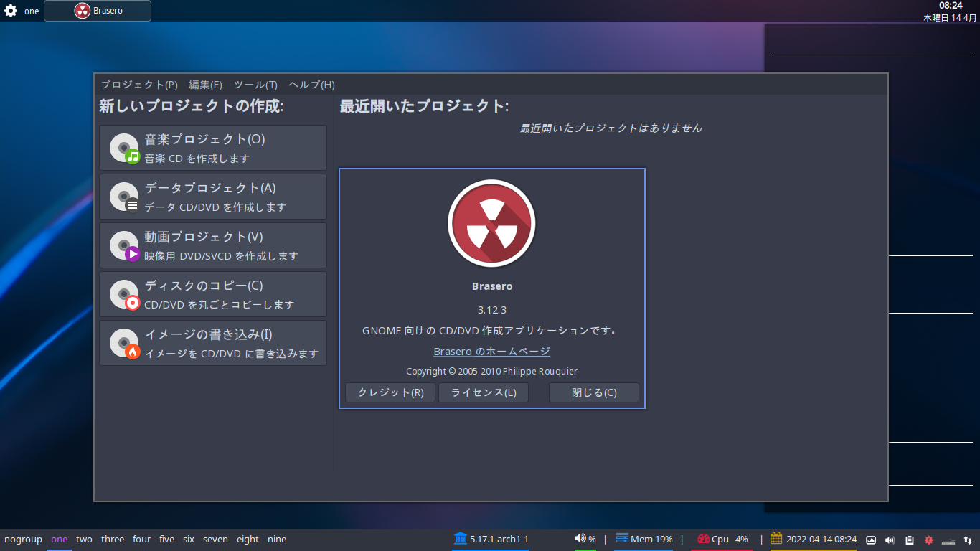The width and height of the screenshot is (980, 551).
Task: Click 最近開いたプロジェクトはありません message
Action: pyautogui.click(x=611, y=128)
